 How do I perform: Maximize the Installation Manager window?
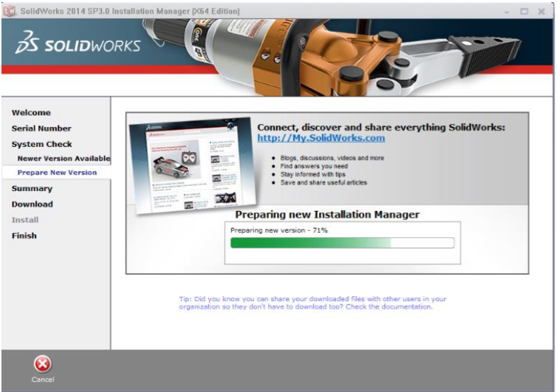(524, 12)
